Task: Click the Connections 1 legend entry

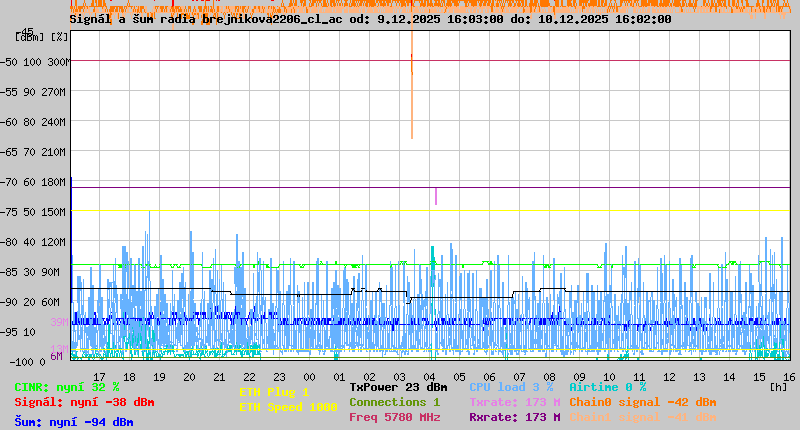Action: coord(394,402)
